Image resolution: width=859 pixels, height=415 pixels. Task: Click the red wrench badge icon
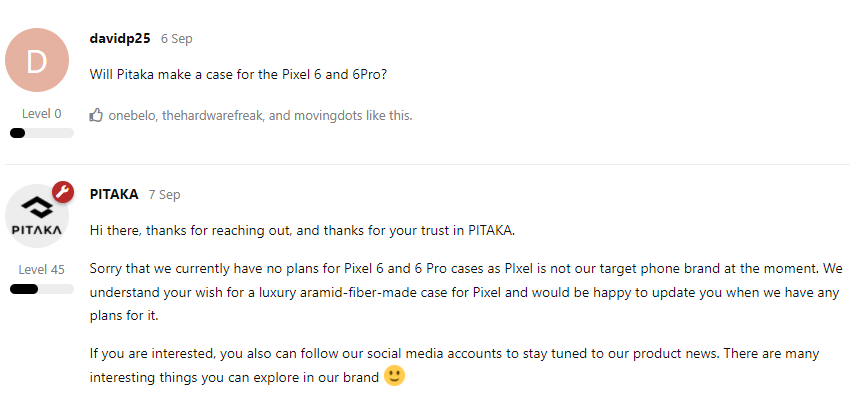63,192
